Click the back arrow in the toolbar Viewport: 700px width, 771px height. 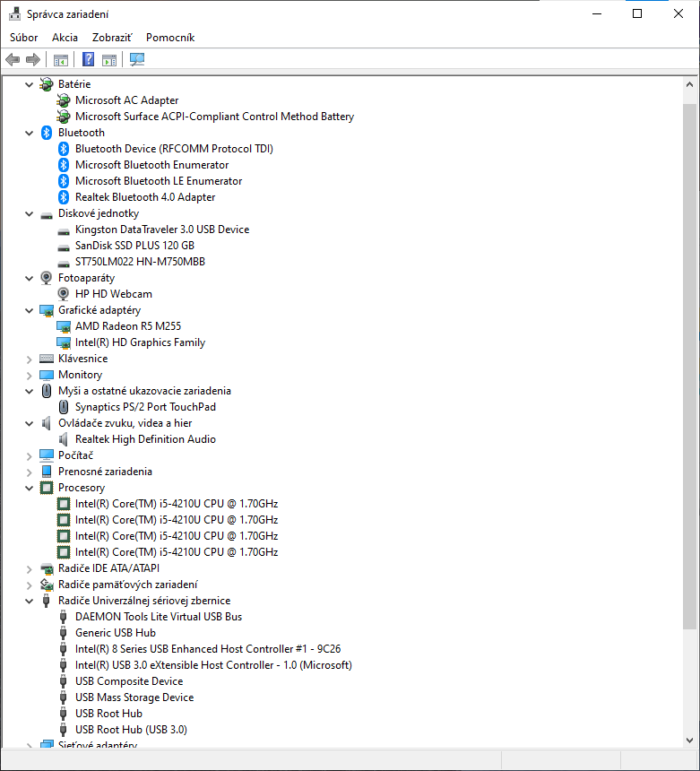13,60
